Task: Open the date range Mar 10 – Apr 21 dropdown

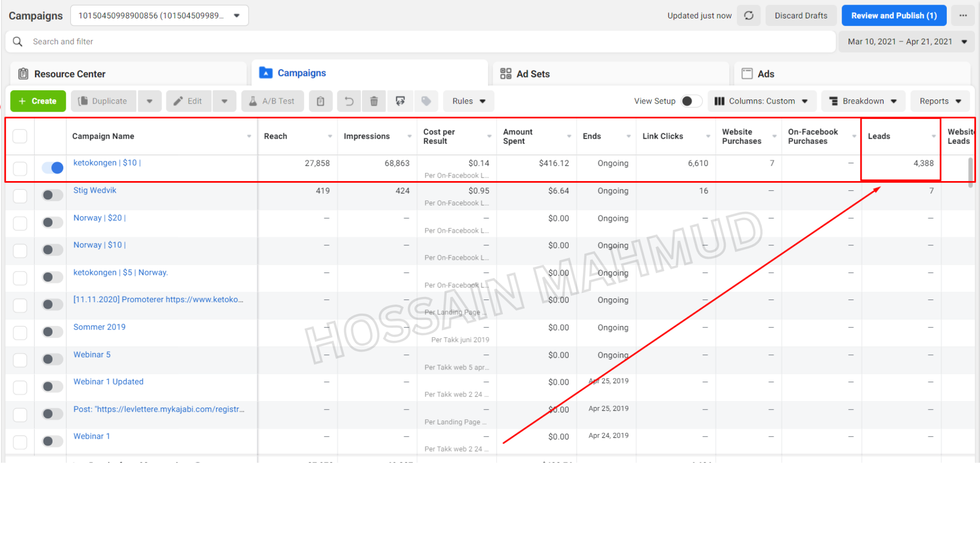Action: 906,42
